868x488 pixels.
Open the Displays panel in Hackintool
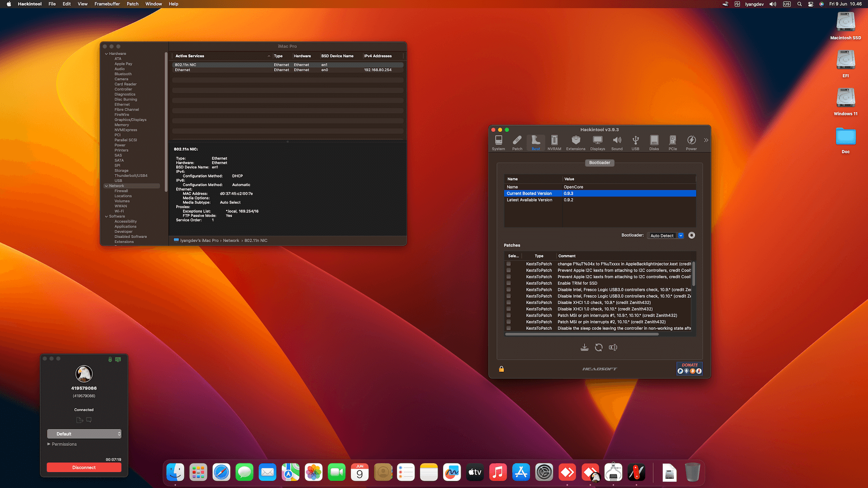point(598,142)
